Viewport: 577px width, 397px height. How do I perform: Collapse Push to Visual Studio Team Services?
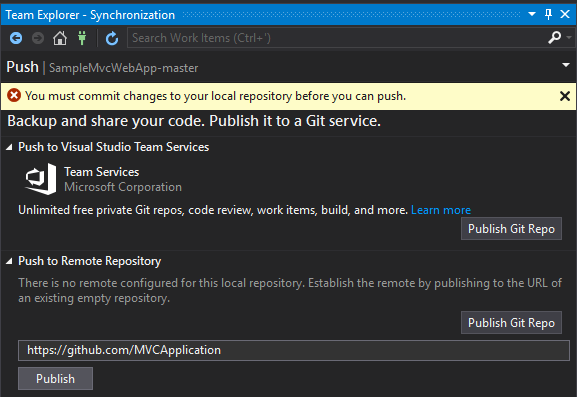point(9,147)
